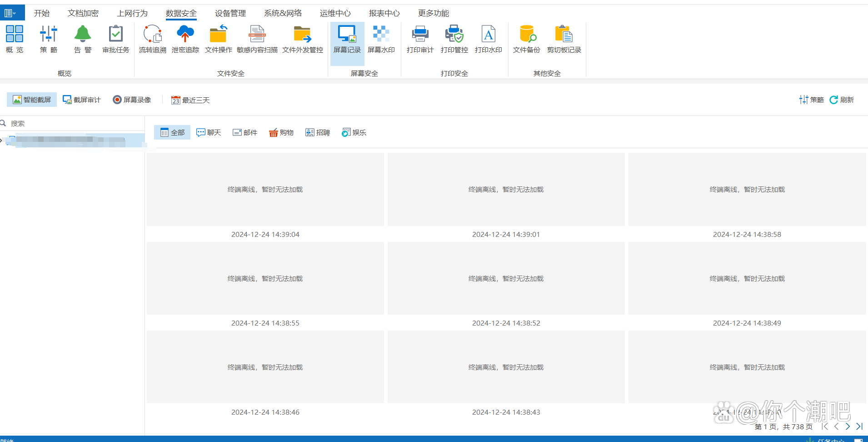Open the 最近三天 date range picker
Screen dimensions: 868x442
(190, 100)
